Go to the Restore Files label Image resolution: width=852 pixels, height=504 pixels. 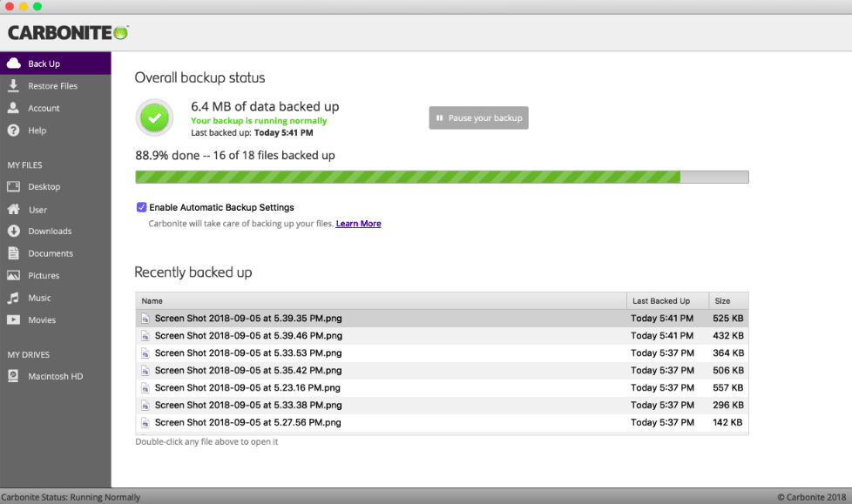click(x=53, y=86)
